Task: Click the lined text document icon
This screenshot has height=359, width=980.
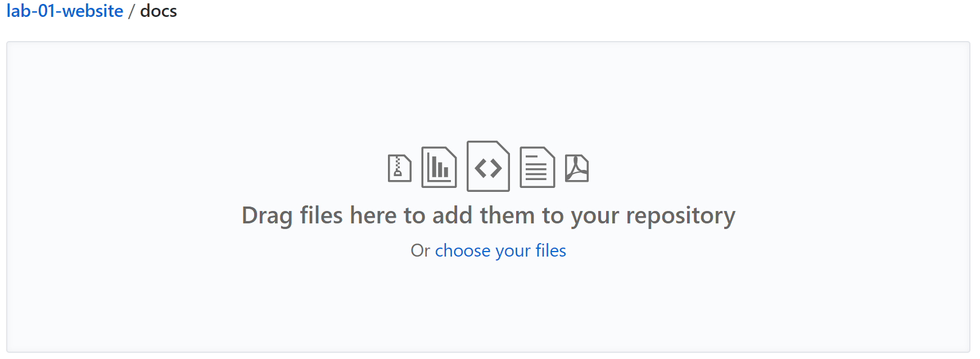Action: (537, 167)
